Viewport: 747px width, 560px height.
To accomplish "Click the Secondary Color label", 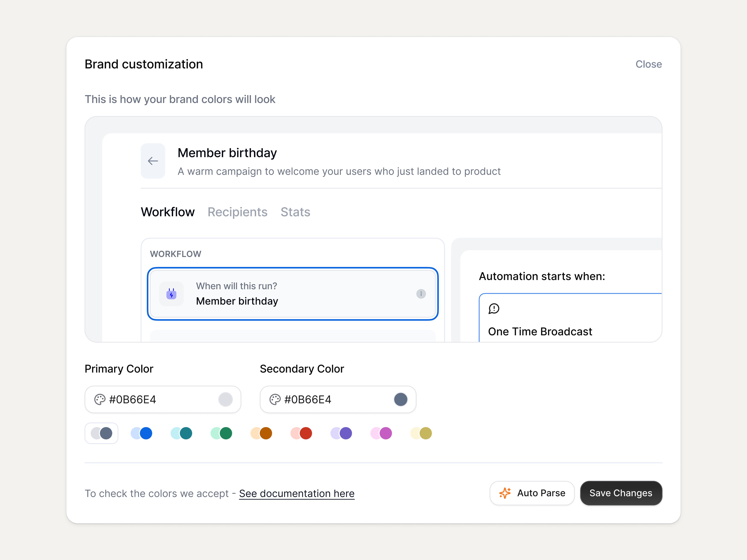I will (x=302, y=369).
